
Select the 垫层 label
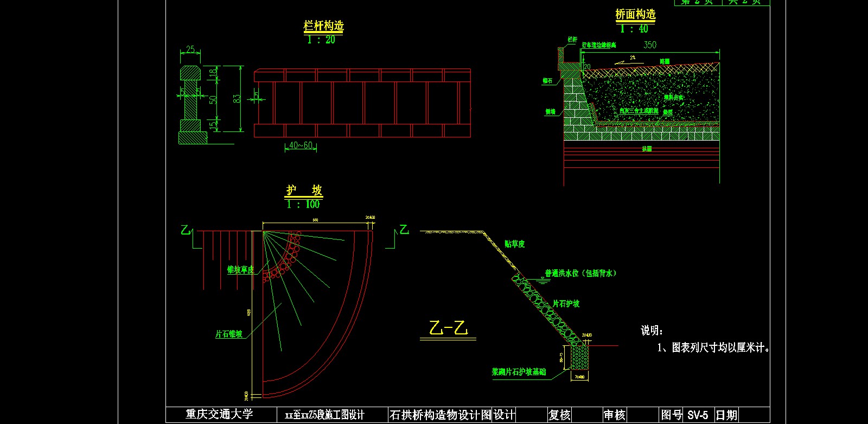(x=668, y=112)
